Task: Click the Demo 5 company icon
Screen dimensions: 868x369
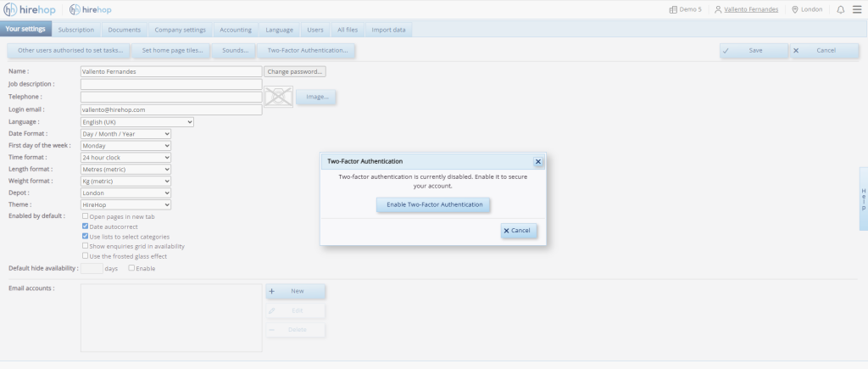Action: [673, 9]
